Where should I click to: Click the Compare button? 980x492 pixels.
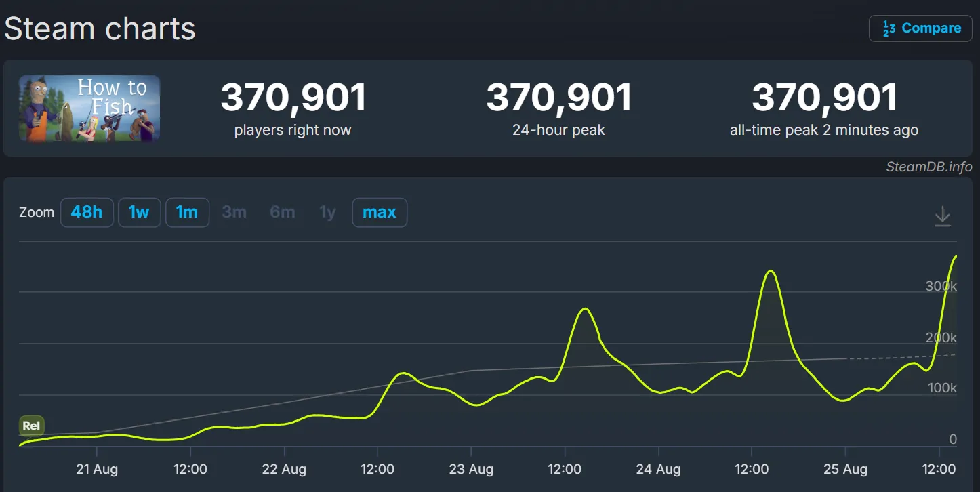pos(920,28)
